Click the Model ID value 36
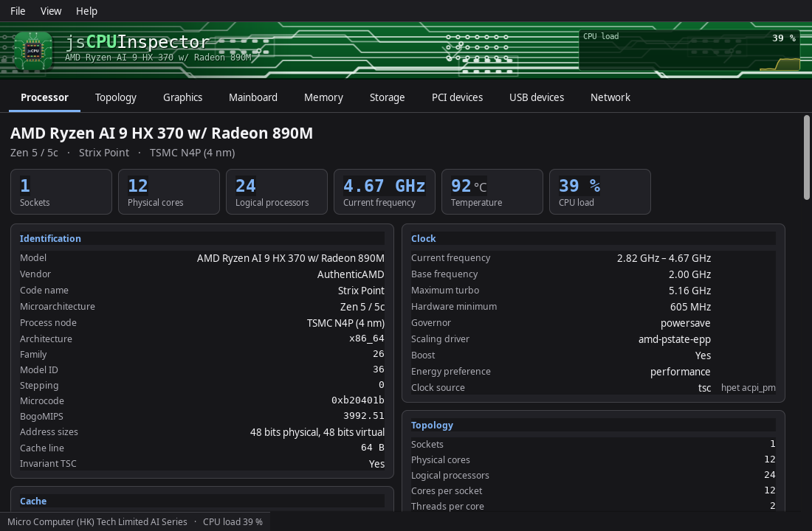The width and height of the screenshot is (812, 531). (x=379, y=369)
